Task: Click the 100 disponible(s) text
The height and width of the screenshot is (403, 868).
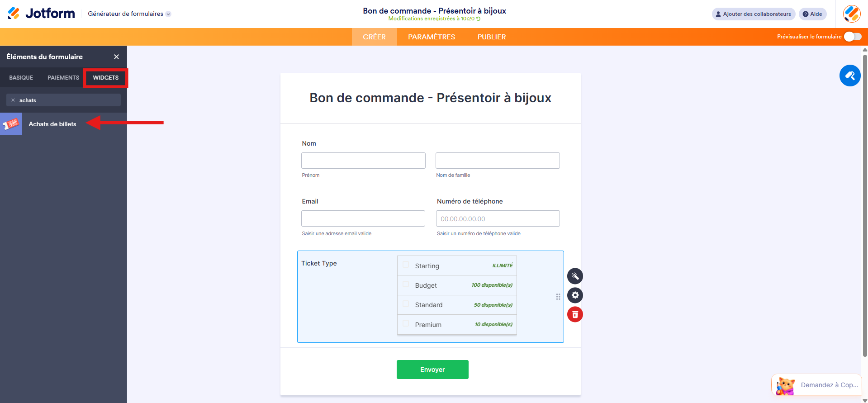Action: pyautogui.click(x=492, y=285)
